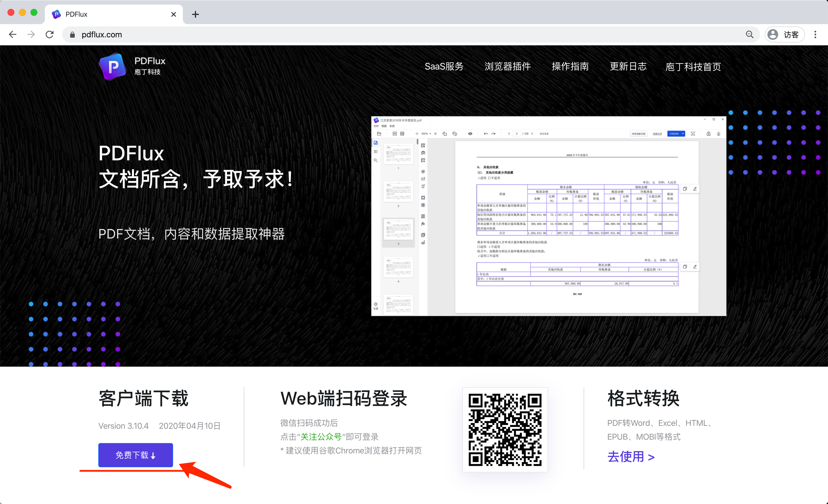Reload the pdflux.com page
Image resolution: width=828 pixels, height=504 pixels.
(x=50, y=34)
